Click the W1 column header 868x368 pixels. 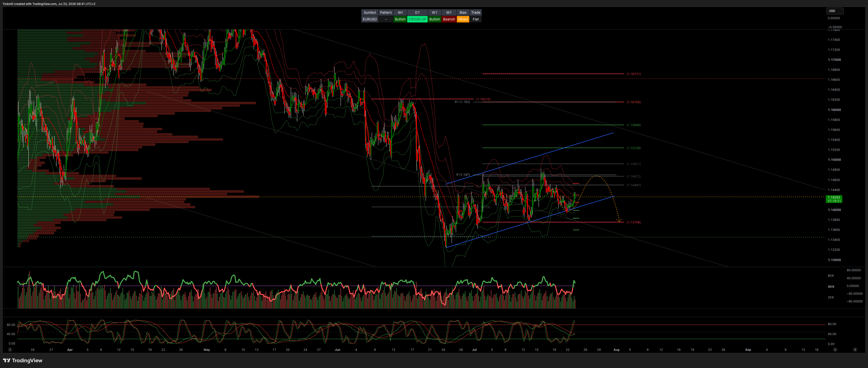click(x=434, y=12)
